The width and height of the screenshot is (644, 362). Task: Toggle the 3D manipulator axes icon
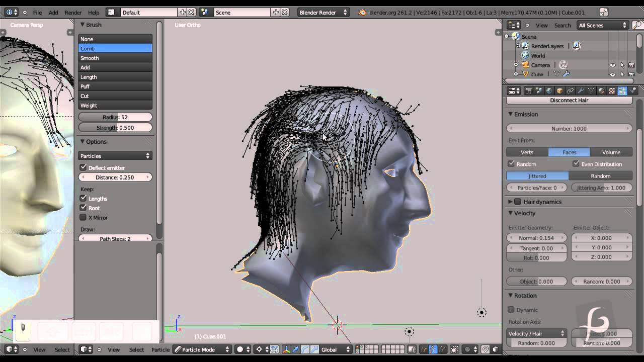click(x=287, y=349)
